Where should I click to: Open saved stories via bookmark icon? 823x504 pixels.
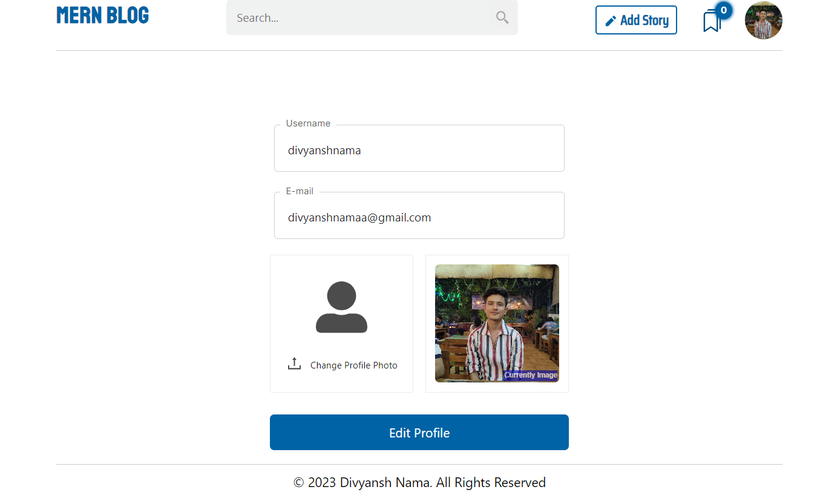712,21
